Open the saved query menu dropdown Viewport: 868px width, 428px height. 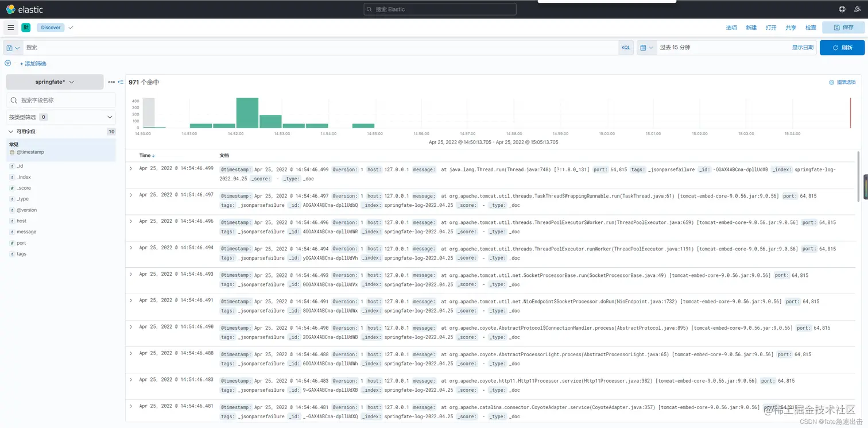[13, 48]
